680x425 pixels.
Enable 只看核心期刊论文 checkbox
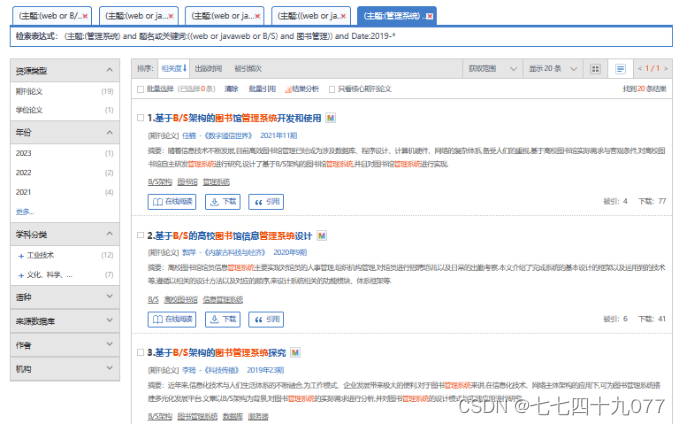pyautogui.click(x=332, y=89)
